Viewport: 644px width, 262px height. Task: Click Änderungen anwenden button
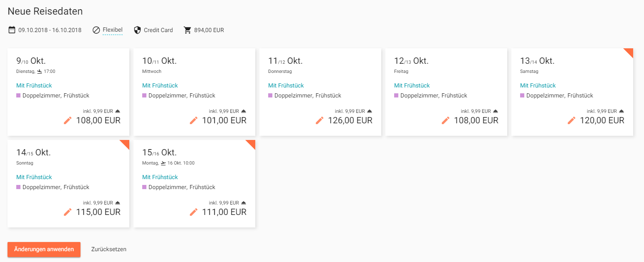tap(44, 250)
